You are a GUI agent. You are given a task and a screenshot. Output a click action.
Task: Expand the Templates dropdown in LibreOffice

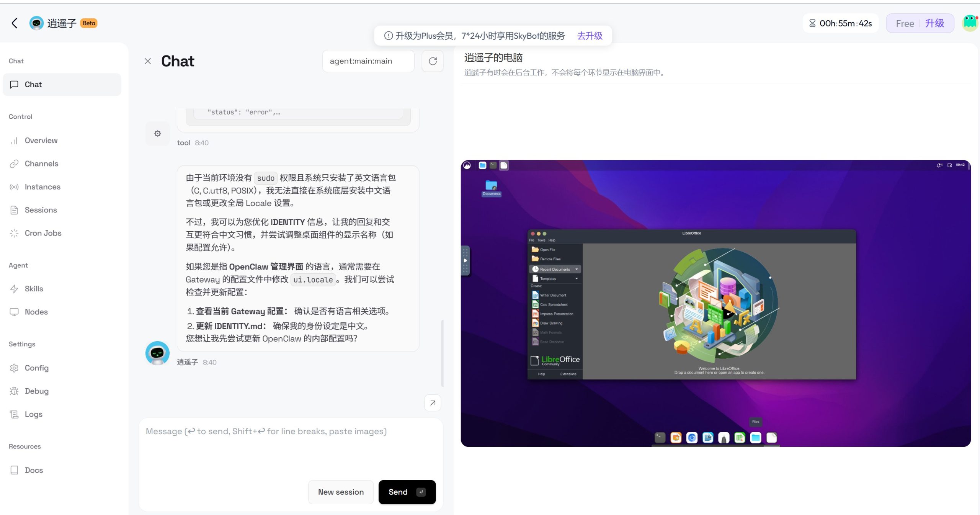pos(577,278)
